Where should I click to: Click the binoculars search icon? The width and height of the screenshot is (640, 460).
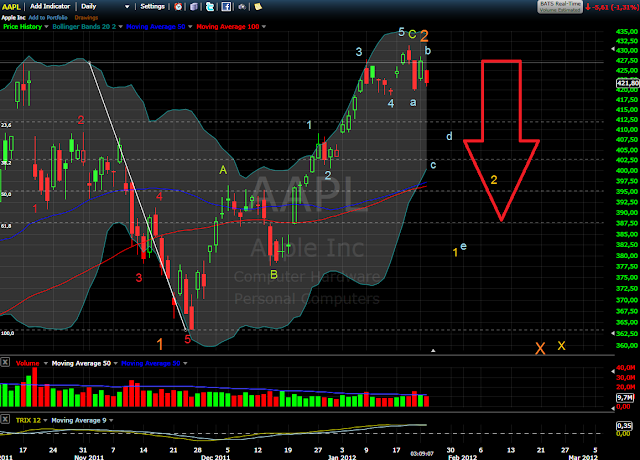pyautogui.click(x=242, y=7)
